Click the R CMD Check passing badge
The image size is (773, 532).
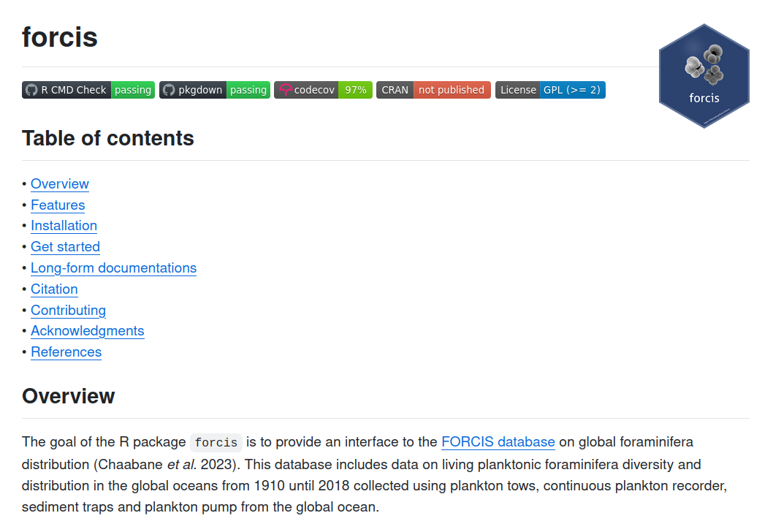pyautogui.click(x=88, y=90)
